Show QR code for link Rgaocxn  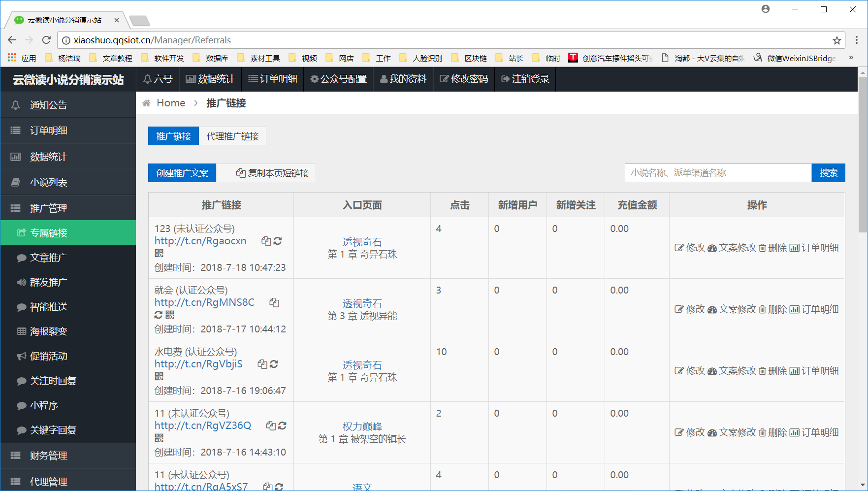[x=159, y=253]
